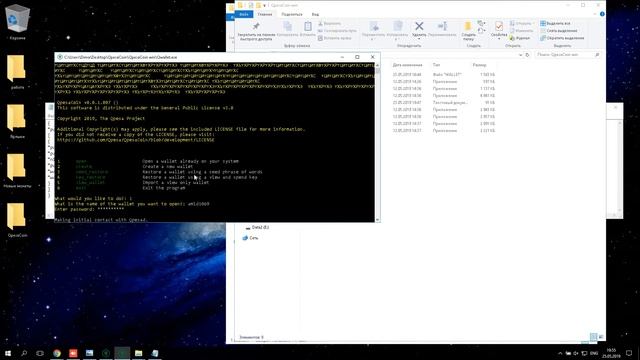
Task: Click the Paste clipboard icon in ribbon
Action: click(x=308, y=29)
